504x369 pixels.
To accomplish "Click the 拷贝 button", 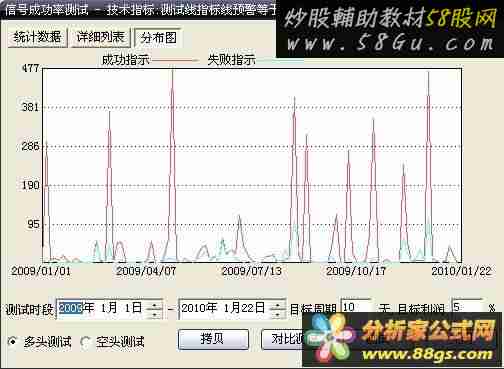I will pos(213,339).
